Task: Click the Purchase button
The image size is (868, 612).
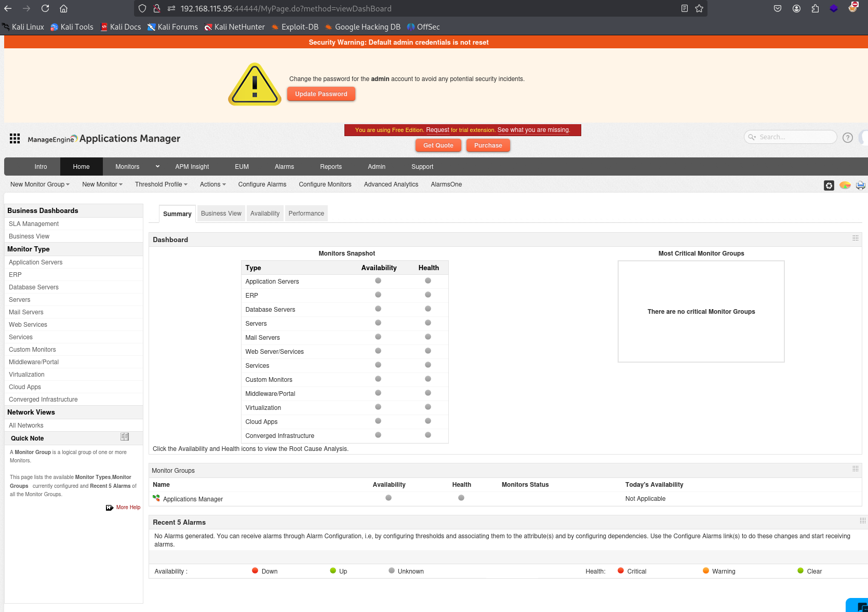Action: [x=488, y=145]
